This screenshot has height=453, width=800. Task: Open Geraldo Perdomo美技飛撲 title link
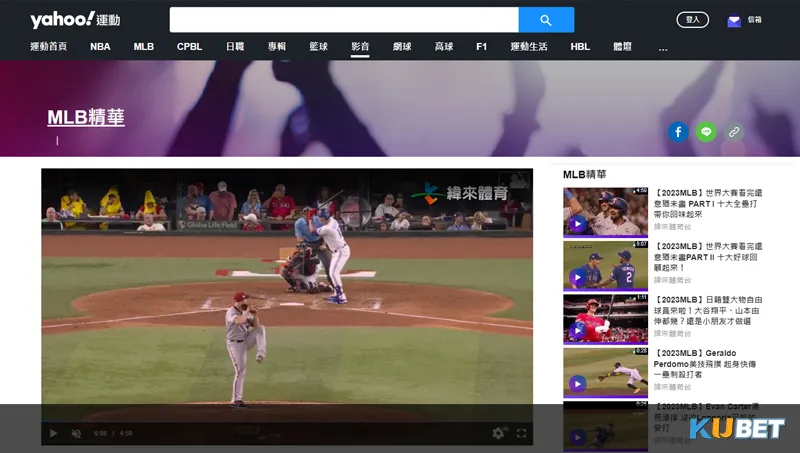pyautogui.click(x=705, y=364)
